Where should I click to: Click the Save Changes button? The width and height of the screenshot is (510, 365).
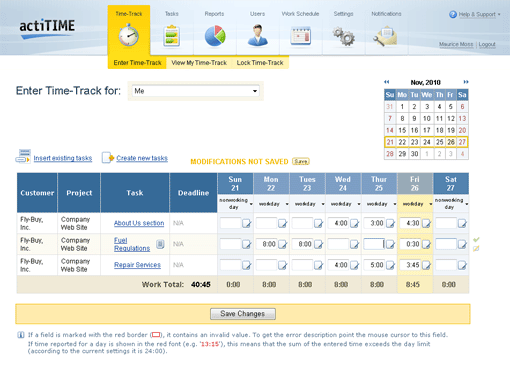243,314
